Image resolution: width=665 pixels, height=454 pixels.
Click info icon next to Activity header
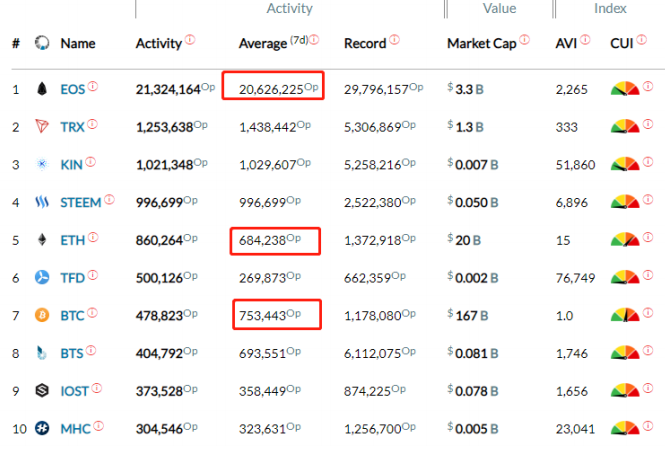click(190, 39)
